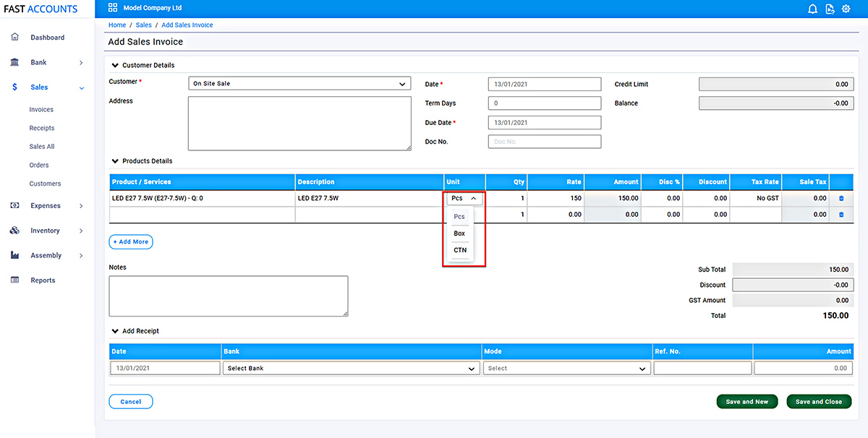Expand the Bank sidebar menu
868x438 pixels.
[81, 63]
